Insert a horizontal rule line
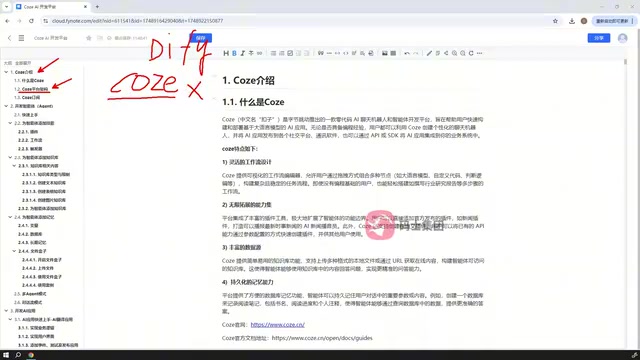Image resolution: width=640 pixels, height=360 pixels. [x=329, y=53]
